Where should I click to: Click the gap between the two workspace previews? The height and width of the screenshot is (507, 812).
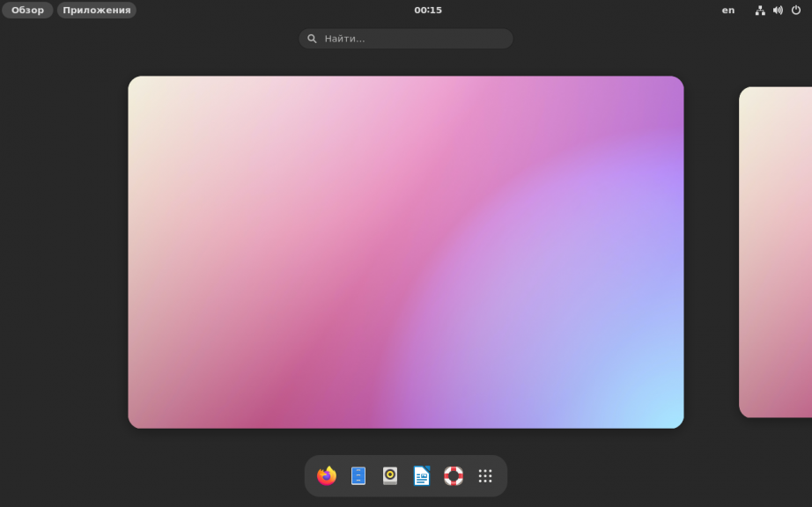point(712,252)
